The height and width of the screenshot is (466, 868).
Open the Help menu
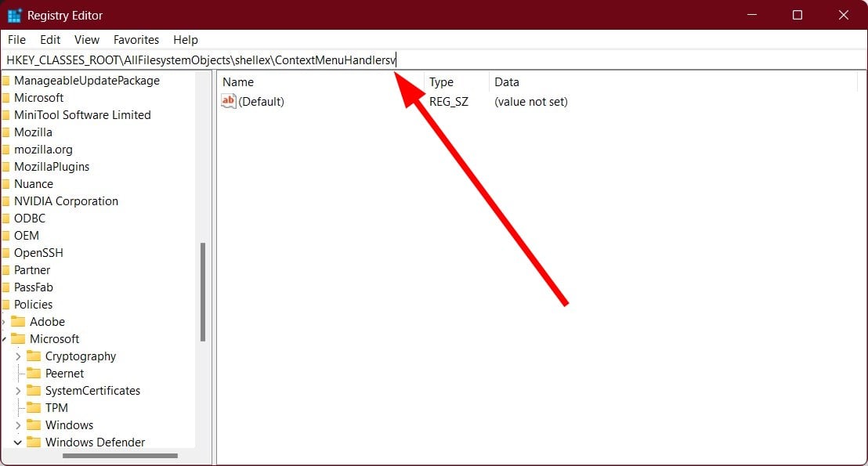[x=186, y=40]
